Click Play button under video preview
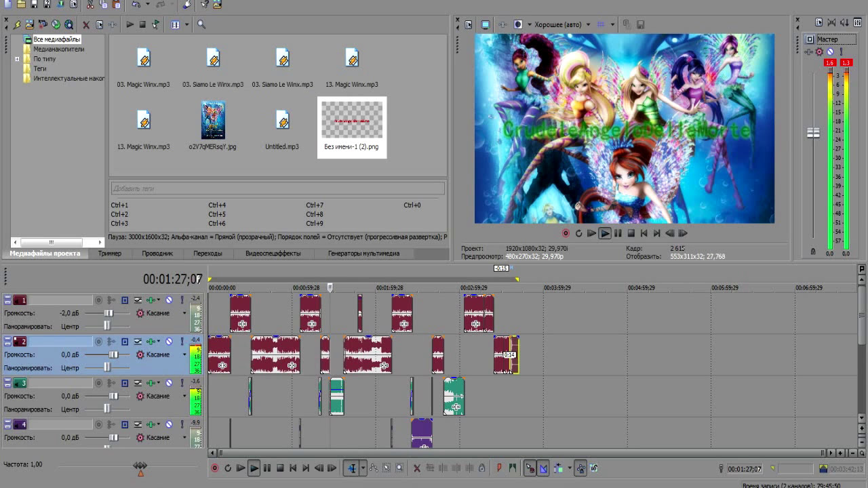The width and height of the screenshot is (868, 488). [x=605, y=233]
